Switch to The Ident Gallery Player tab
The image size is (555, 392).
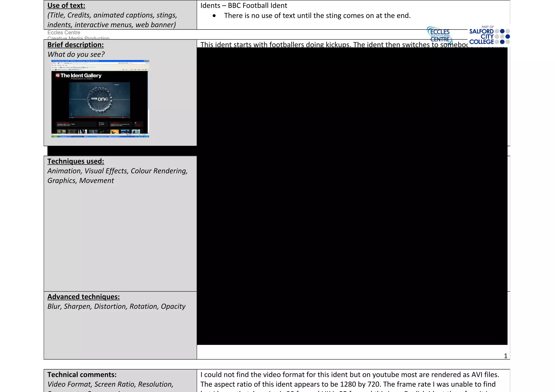pyautogui.click(x=75, y=70)
